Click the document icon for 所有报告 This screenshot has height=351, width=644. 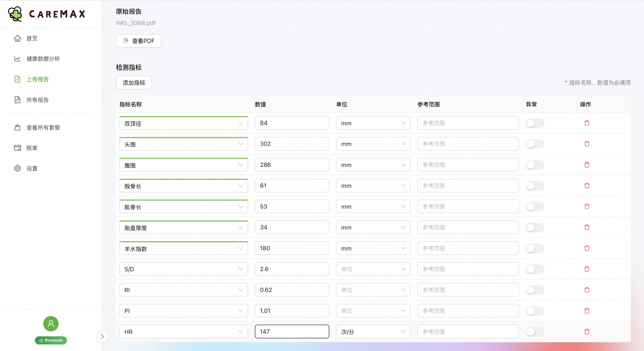tap(17, 100)
